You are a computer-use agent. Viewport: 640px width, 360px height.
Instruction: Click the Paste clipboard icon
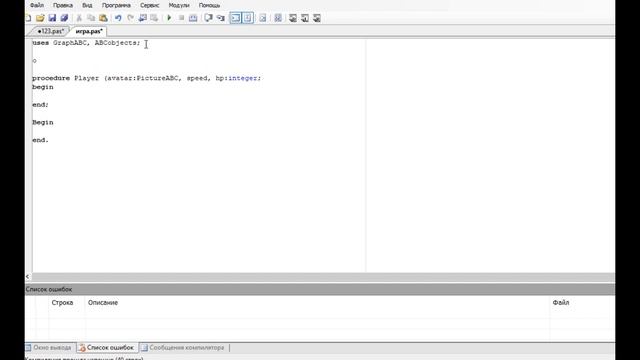[103, 18]
